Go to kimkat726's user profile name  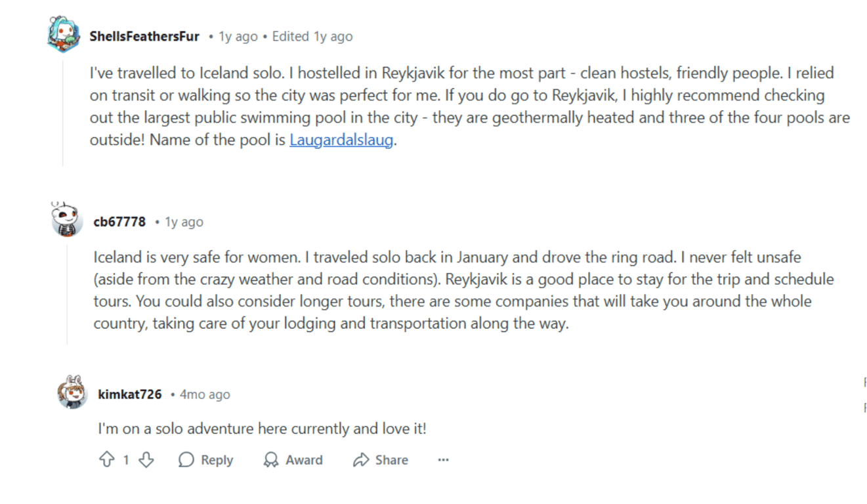[x=130, y=394]
